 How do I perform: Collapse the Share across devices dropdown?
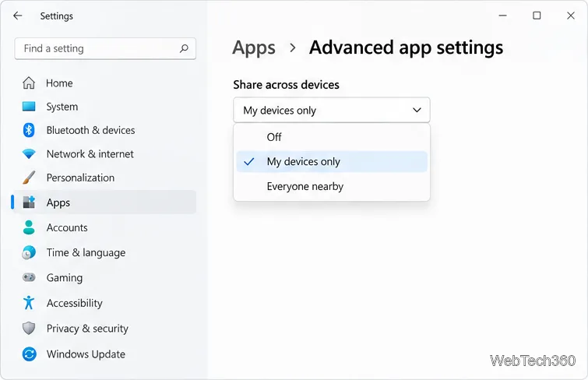(x=332, y=110)
